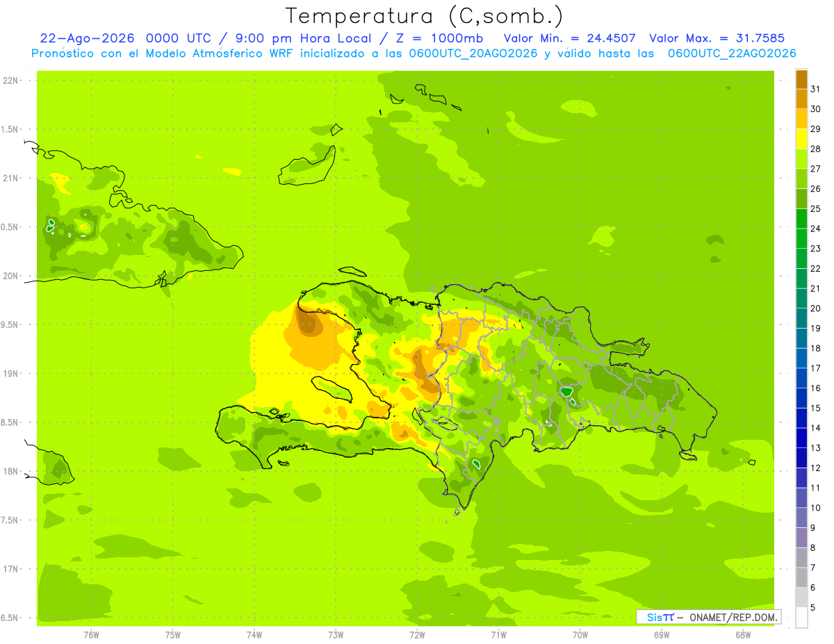834x644 pixels.
Task: Click the '69W' longitude label
Action: (662, 635)
